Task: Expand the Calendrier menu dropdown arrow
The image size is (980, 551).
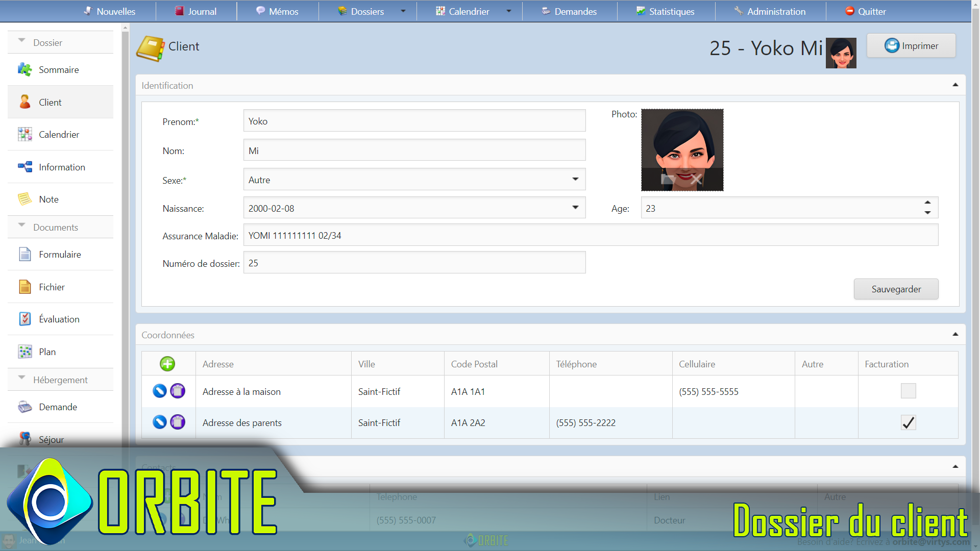Action: pos(509,11)
